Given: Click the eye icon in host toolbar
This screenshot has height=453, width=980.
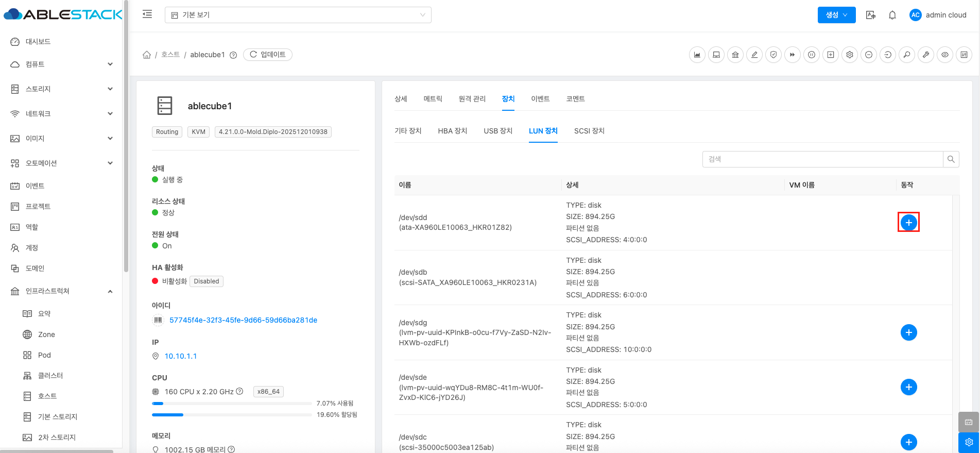Looking at the screenshot, I should [x=945, y=55].
